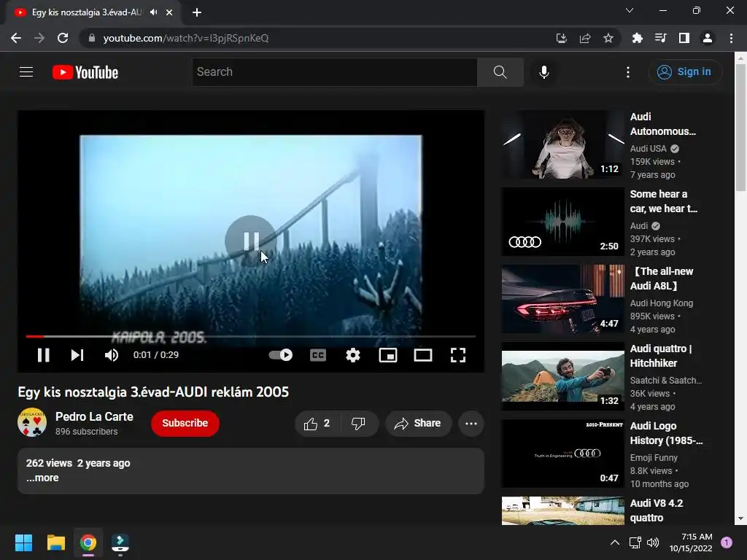The width and height of the screenshot is (747, 560).
Task: Open the taskbar clock and date
Action: tap(691, 542)
